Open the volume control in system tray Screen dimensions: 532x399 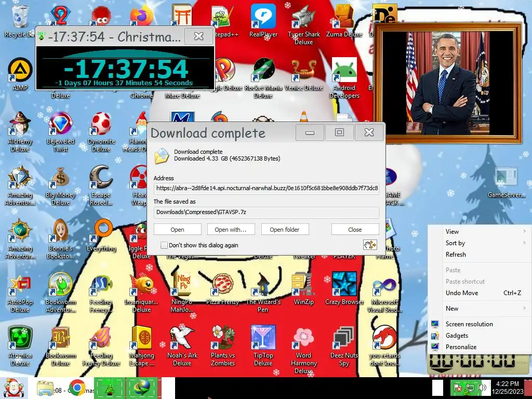[x=483, y=387]
